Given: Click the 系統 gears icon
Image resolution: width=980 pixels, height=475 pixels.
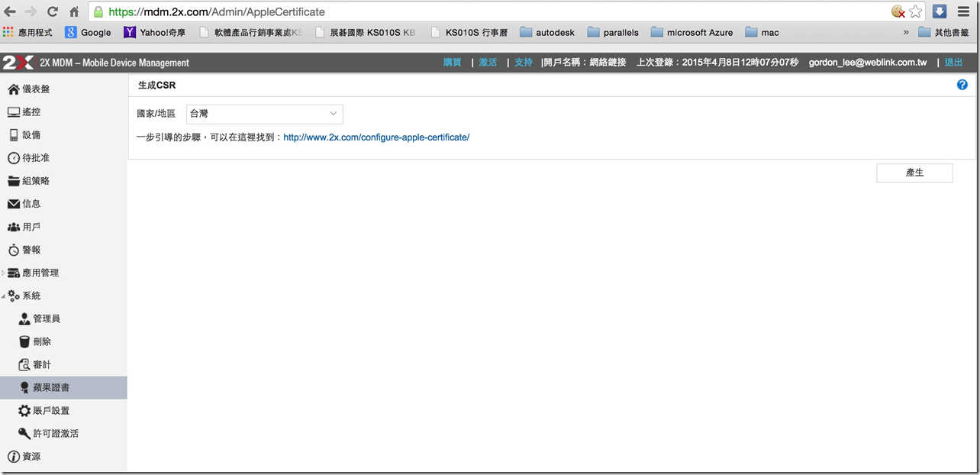Looking at the screenshot, I should 14,296.
